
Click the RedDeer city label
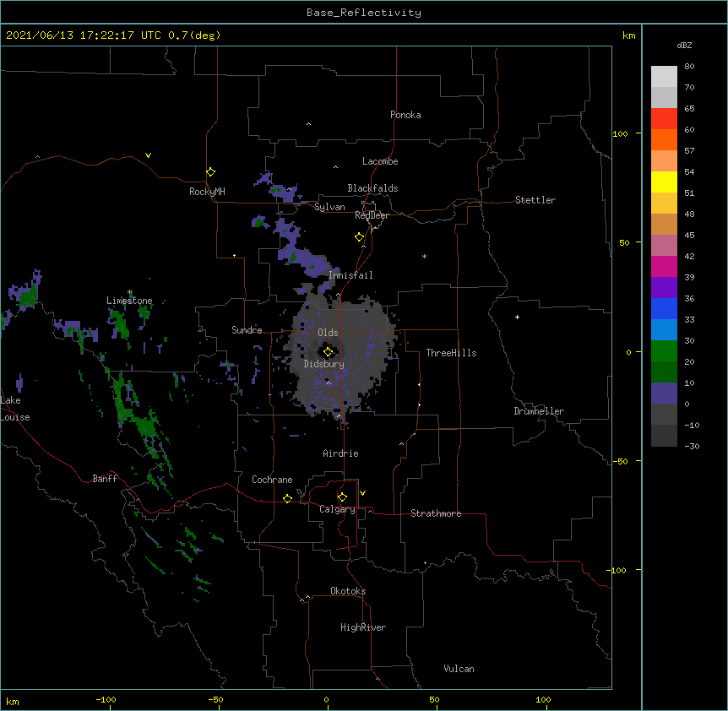click(x=372, y=215)
